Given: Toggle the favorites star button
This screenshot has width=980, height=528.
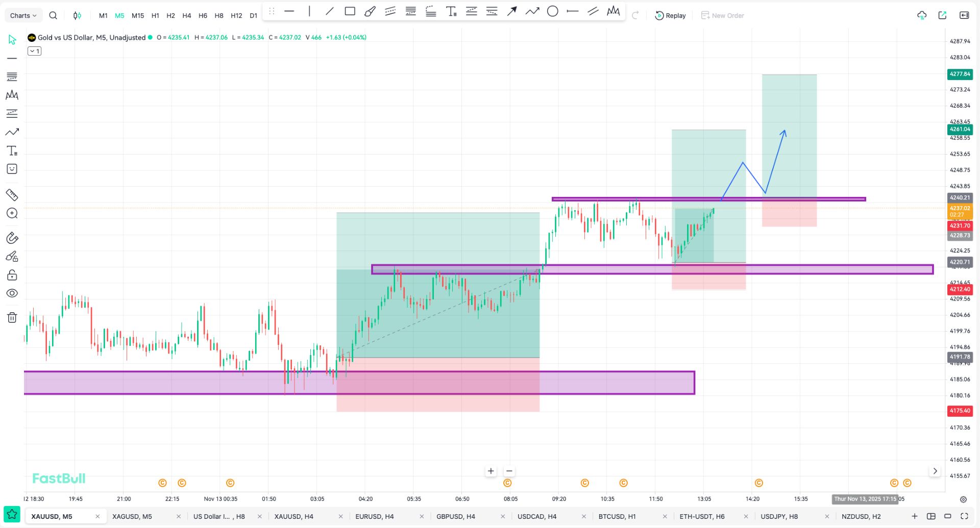Looking at the screenshot, I should [x=12, y=514].
